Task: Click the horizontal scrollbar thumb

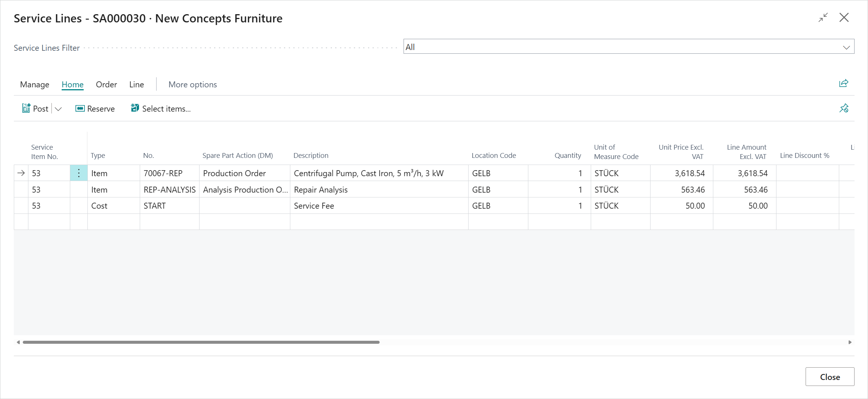Action: [201, 342]
